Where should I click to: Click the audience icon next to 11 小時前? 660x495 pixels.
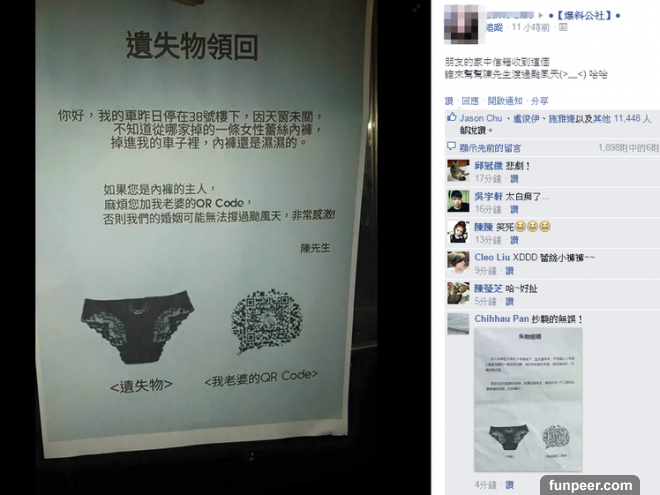563,27
